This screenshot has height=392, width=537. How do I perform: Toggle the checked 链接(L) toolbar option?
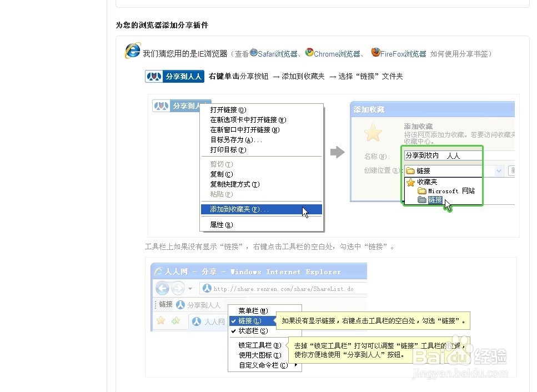click(x=252, y=321)
